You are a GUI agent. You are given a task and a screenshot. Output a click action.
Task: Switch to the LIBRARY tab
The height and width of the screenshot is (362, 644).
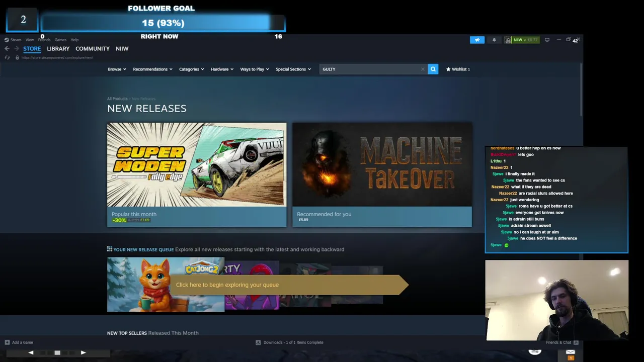tap(58, 49)
